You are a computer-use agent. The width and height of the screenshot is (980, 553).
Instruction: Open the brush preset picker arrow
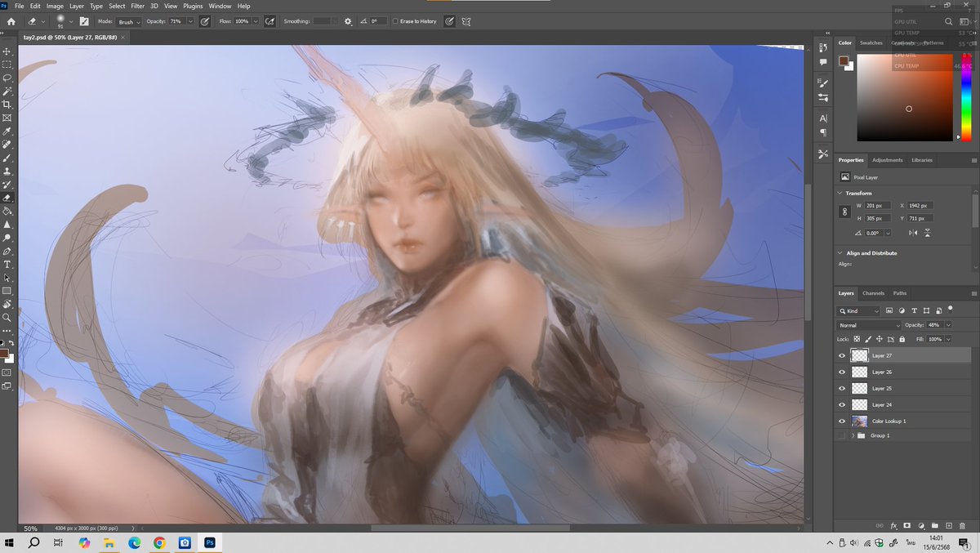tap(70, 21)
